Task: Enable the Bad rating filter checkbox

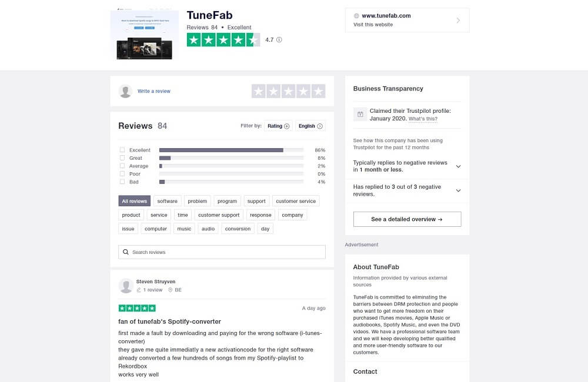Action: (122, 182)
